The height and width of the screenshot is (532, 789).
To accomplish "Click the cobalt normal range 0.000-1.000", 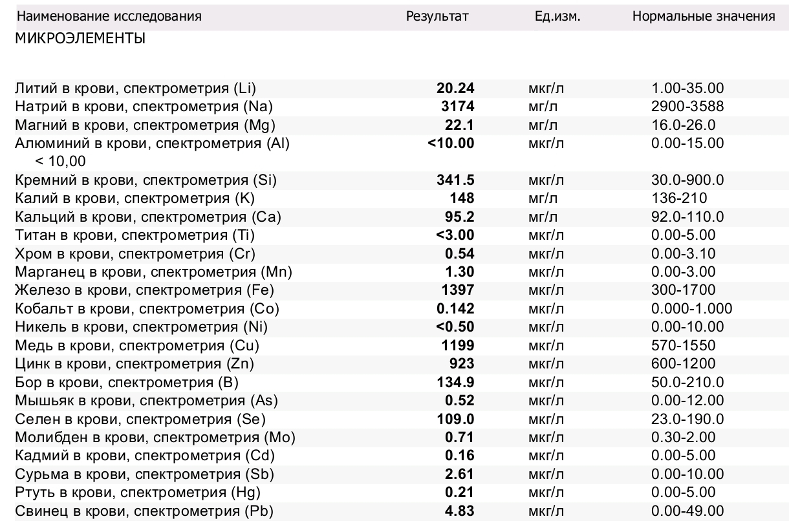I will coord(691,309).
